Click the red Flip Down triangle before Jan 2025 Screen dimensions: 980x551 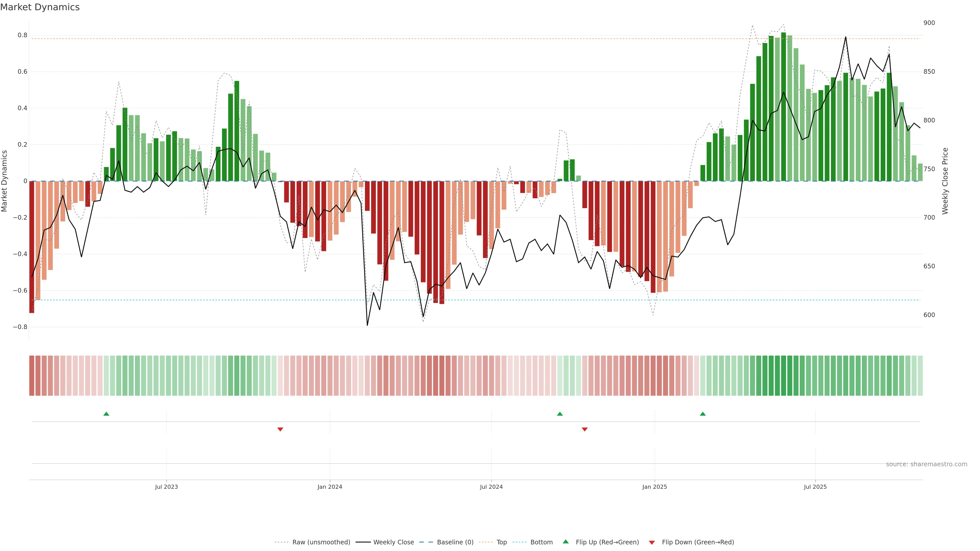coord(585,429)
